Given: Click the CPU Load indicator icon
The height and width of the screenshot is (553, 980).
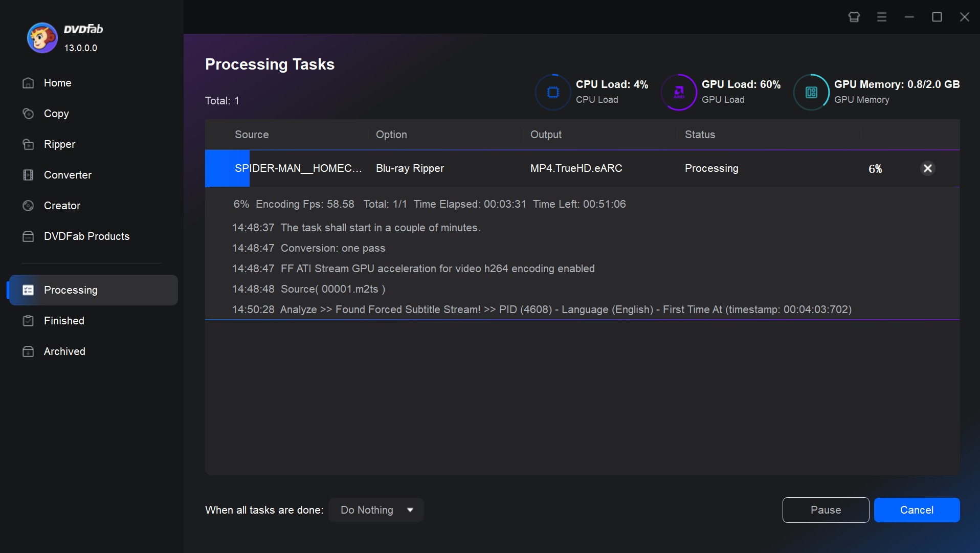Looking at the screenshot, I should click(553, 92).
